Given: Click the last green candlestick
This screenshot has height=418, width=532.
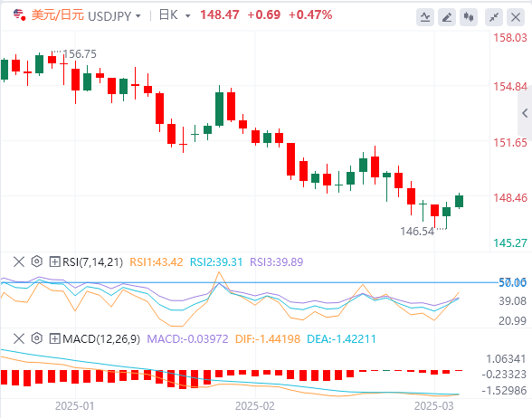Looking at the screenshot, I should point(459,201).
